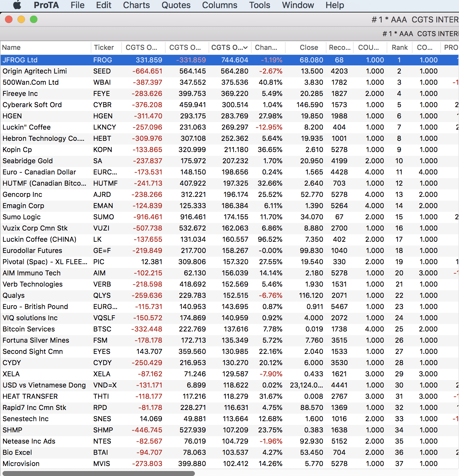
Task: Select the Rapid7 Inc Cmn Stk row
Action: pyautogui.click(x=229, y=407)
